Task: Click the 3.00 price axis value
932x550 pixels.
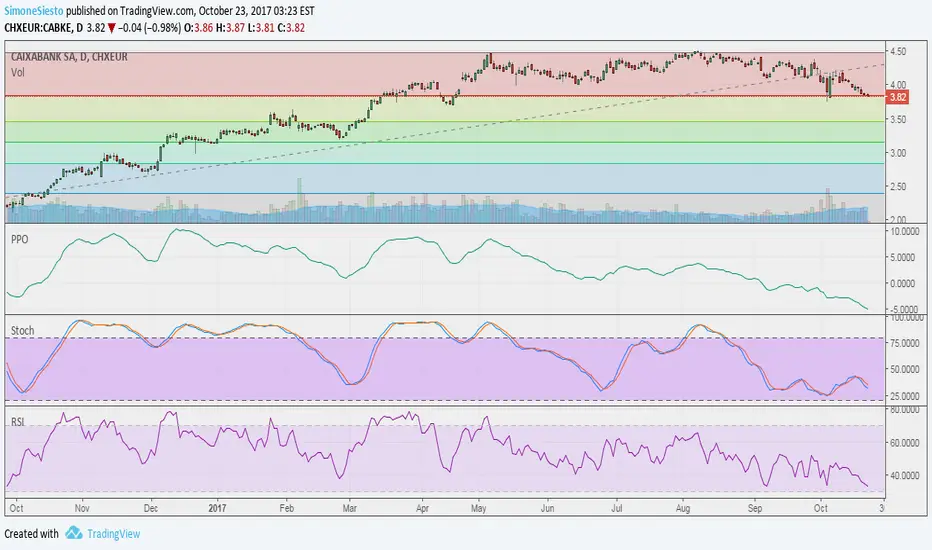Action: click(x=898, y=153)
